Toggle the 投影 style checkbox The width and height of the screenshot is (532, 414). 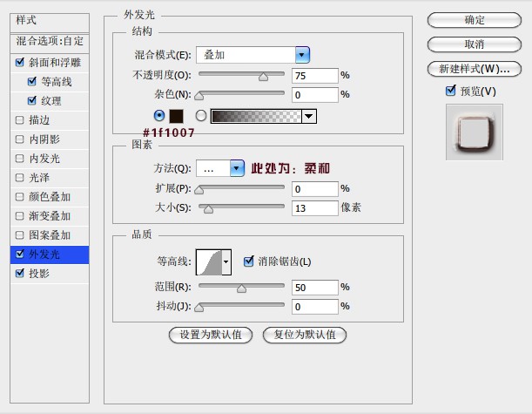coord(20,273)
